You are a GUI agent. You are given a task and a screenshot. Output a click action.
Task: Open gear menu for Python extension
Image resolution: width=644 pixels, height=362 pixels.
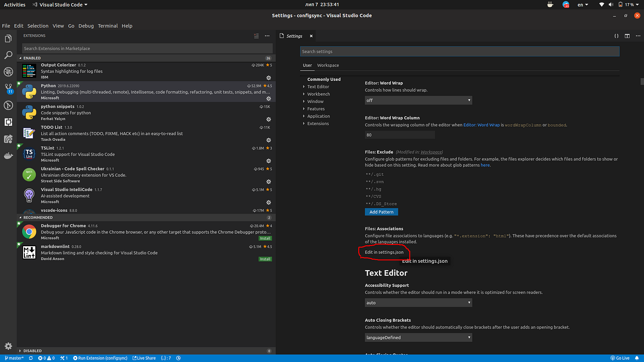coord(269,98)
